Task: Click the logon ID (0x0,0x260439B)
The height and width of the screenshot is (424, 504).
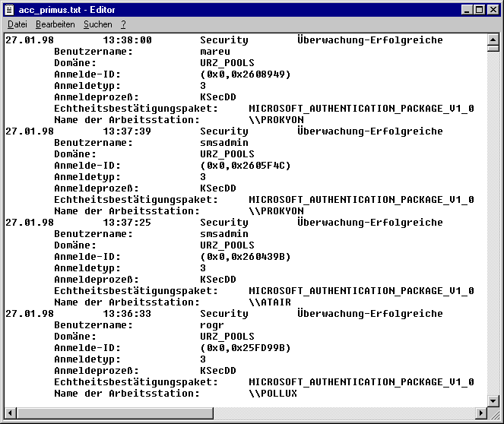Action: (246, 257)
